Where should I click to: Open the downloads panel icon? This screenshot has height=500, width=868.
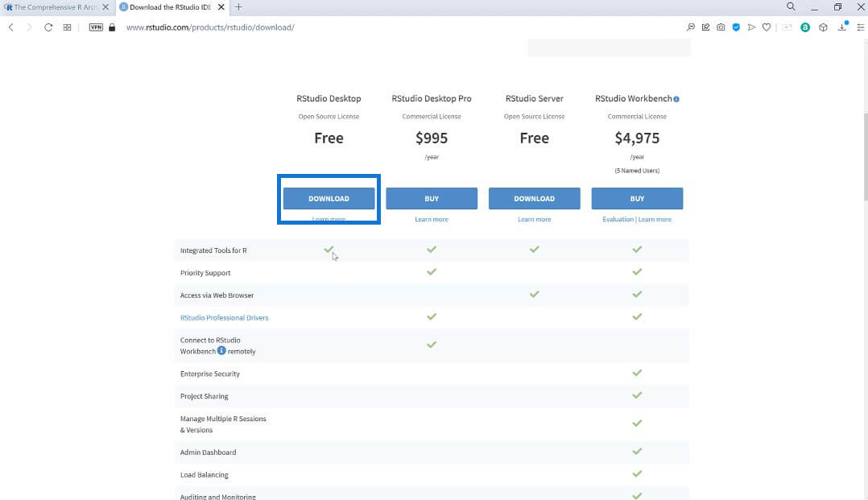tap(842, 27)
